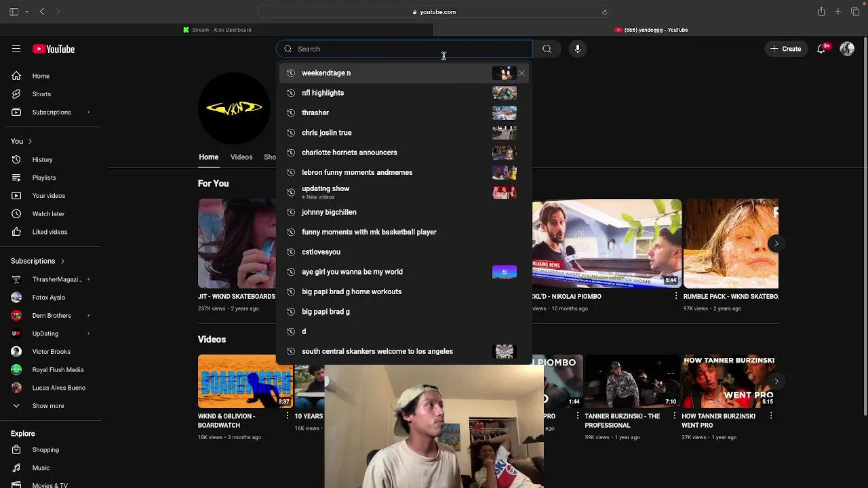Viewport: 868px width, 488px height.
Task: Click inside the Search input field
Action: [x=404, y=49]
